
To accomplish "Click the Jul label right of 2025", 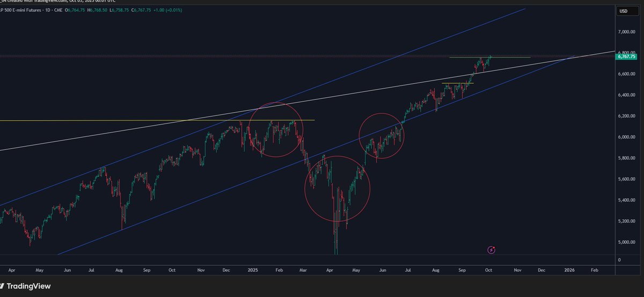I will (x=408, y=271).
